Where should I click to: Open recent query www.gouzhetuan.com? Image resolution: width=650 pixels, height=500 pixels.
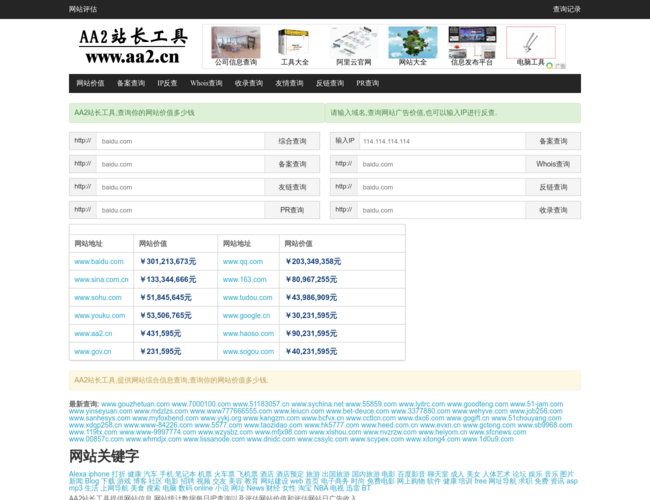135,404
